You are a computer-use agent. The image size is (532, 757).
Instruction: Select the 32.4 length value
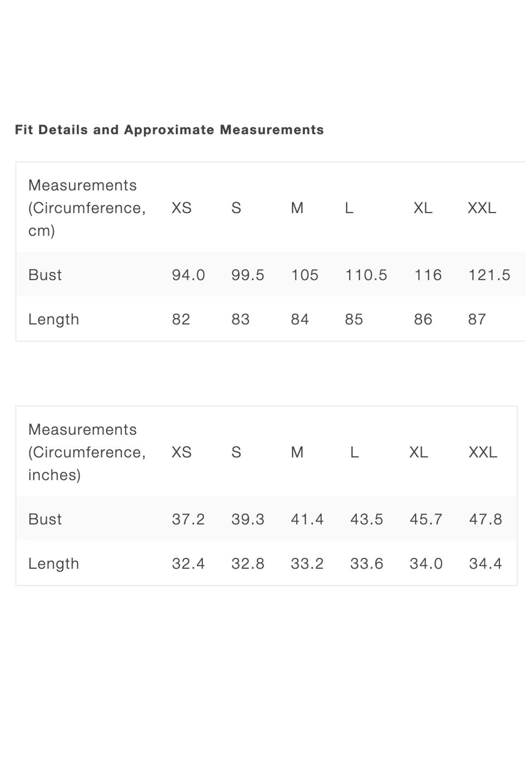click(188, 564)
